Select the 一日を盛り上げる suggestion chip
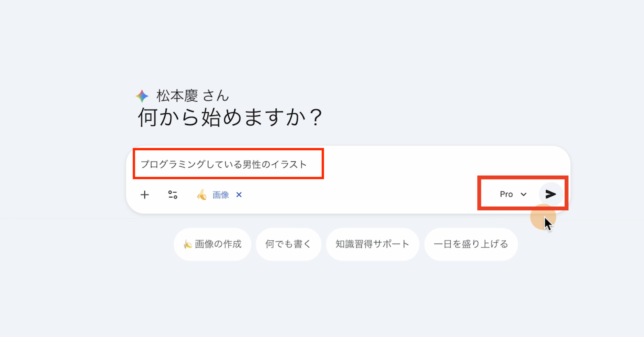Viewport: 644px width, 337px height. coord(471,244)
